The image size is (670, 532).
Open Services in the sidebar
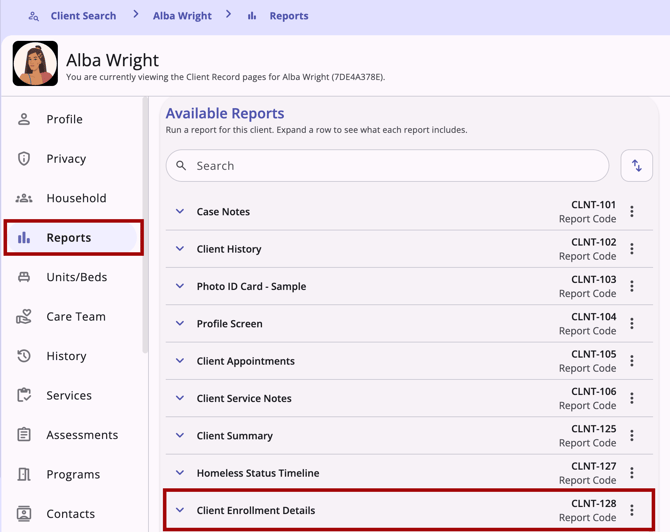point(73,395)
